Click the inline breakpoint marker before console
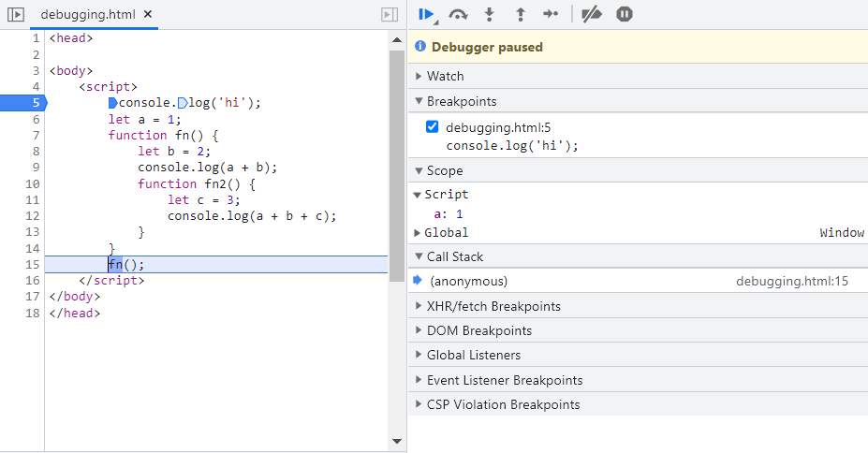868x453 pixels. [113, 103]
